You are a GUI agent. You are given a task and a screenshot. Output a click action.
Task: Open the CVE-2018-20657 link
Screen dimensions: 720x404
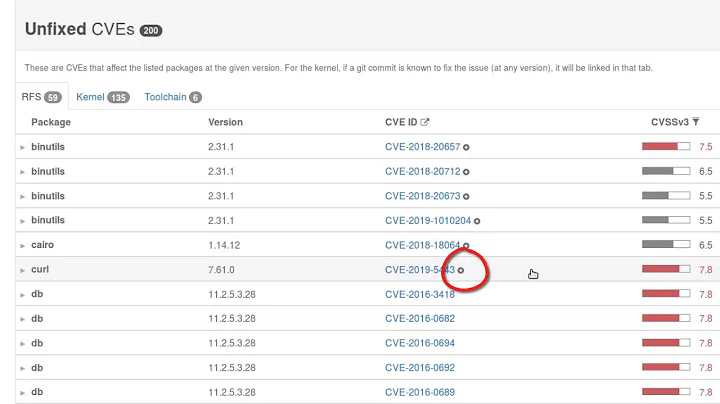(422, 147)
